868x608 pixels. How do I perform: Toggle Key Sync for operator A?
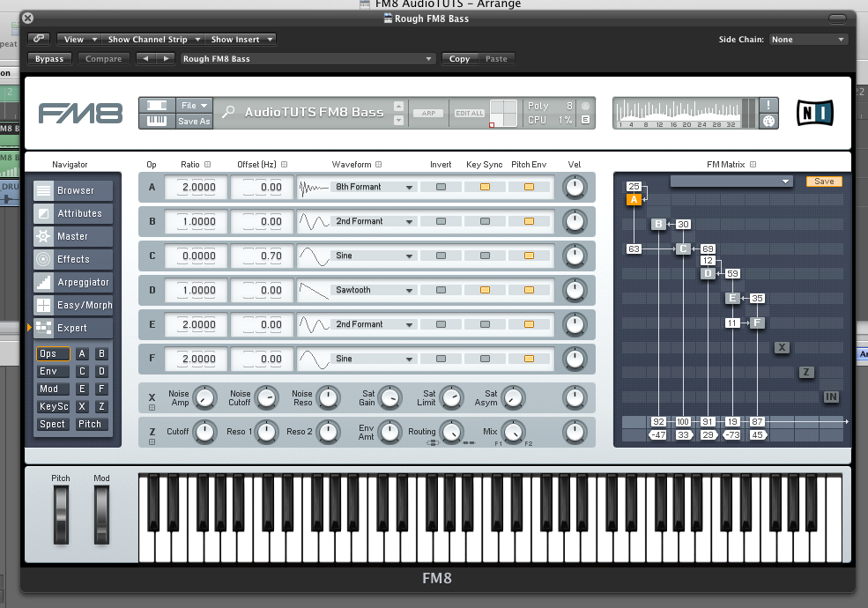pyautogui.click(x=485, y=187)
